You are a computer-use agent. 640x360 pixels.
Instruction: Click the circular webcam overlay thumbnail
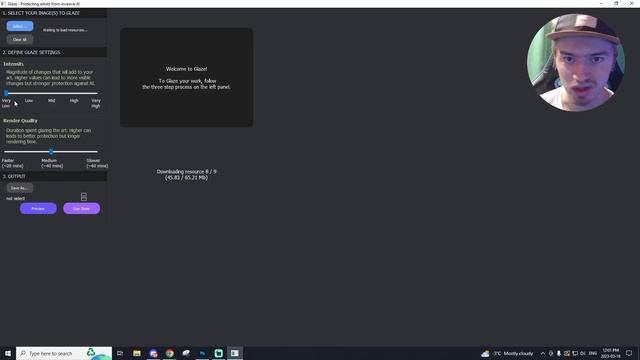576,62
